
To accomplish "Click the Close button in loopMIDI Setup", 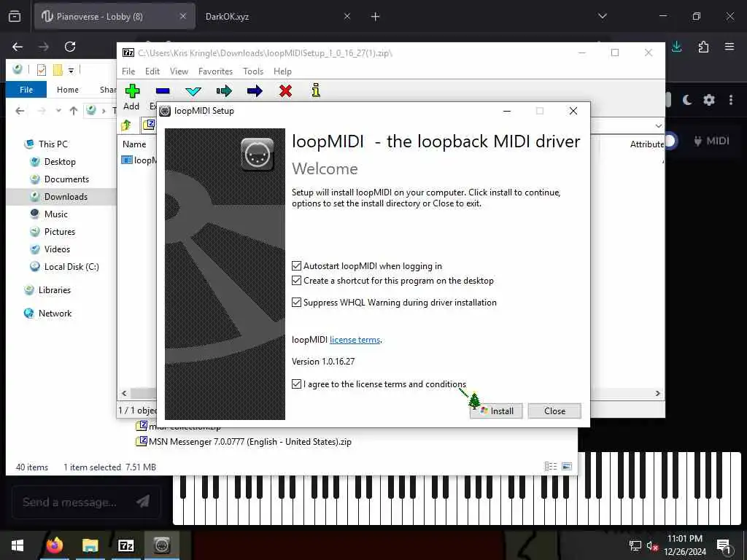I will pos(554,411).
